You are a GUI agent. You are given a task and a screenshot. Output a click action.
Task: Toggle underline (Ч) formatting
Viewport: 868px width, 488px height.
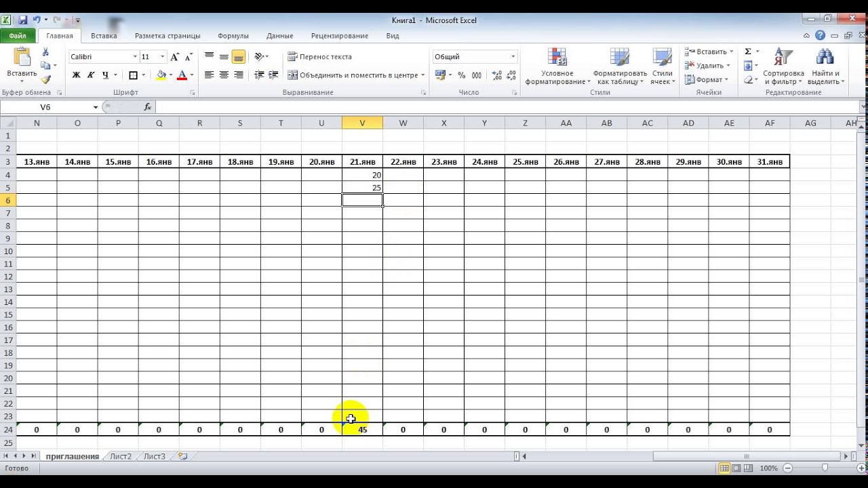click(105, 75)
